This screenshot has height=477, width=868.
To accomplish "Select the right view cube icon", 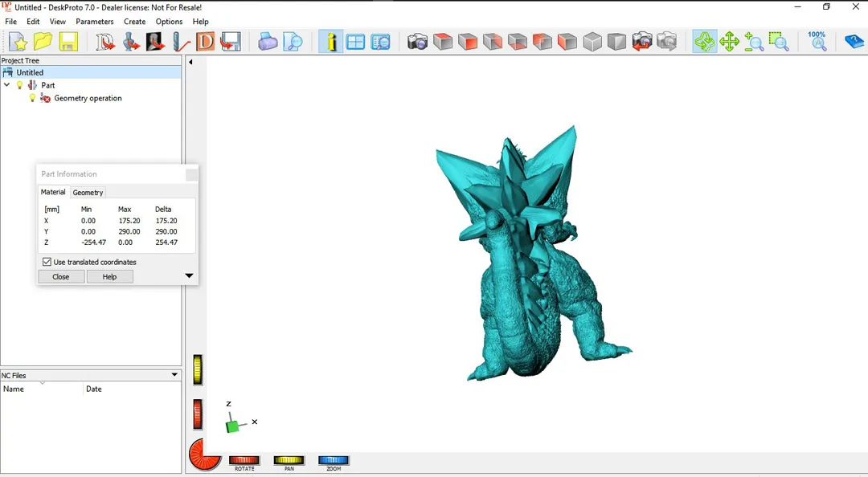I will tap(493, 42).
